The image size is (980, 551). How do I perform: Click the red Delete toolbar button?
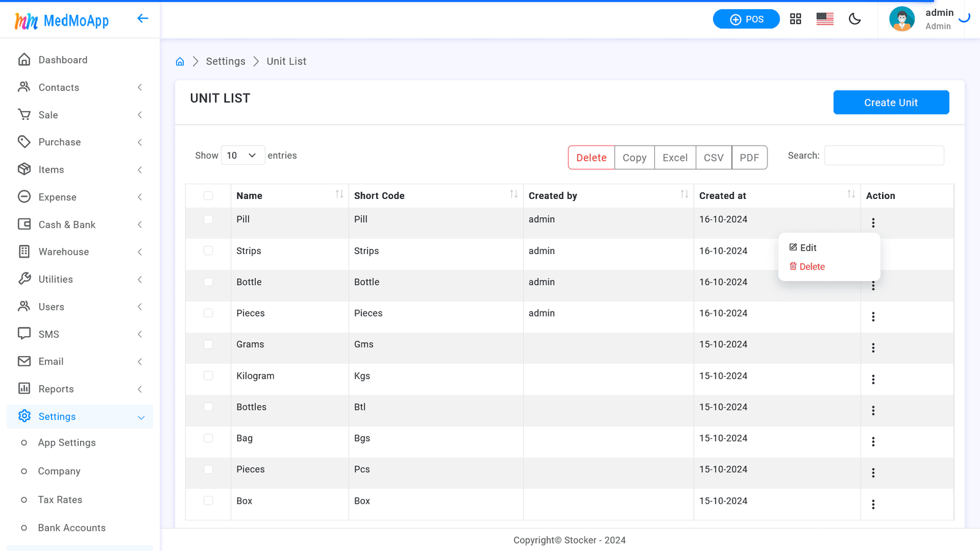[591, 157]
